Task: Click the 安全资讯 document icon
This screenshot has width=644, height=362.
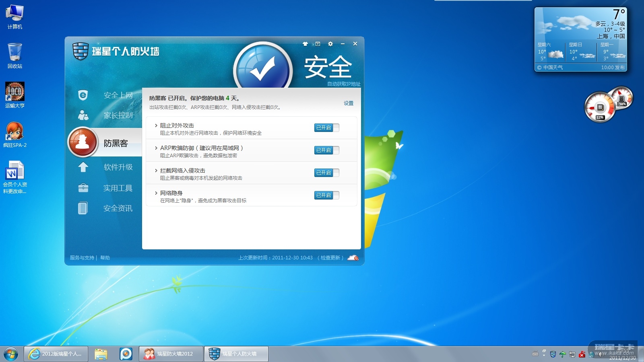Action: [83, 208]
